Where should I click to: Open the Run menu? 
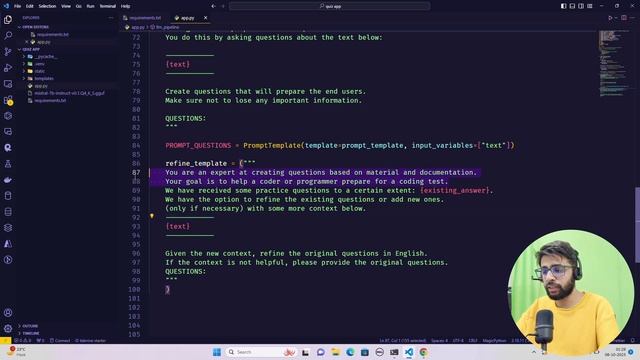[x=91, y=6]
